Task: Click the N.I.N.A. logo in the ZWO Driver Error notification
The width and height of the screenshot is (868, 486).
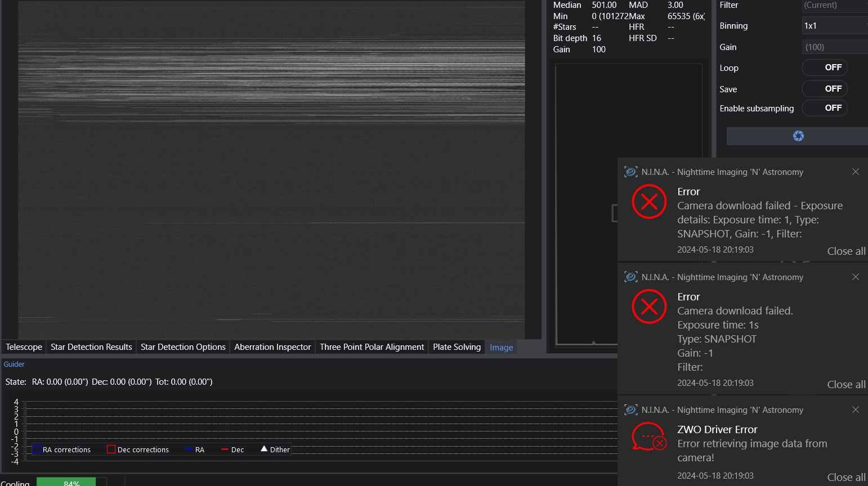Action: [x=631, y=409]
